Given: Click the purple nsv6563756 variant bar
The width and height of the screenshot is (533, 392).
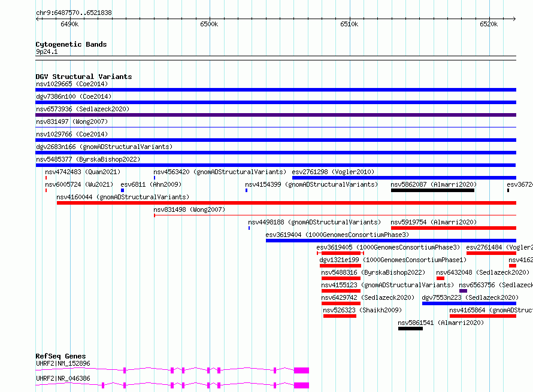Looking at the screenshot, I should 463,291.
